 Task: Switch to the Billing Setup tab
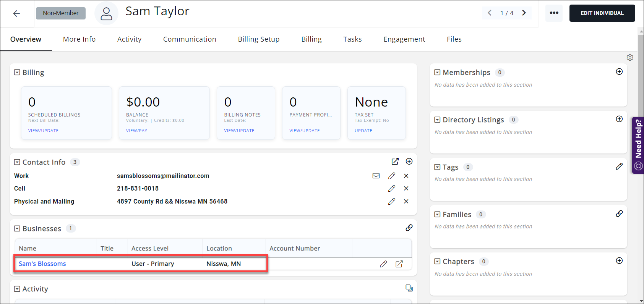258,39
